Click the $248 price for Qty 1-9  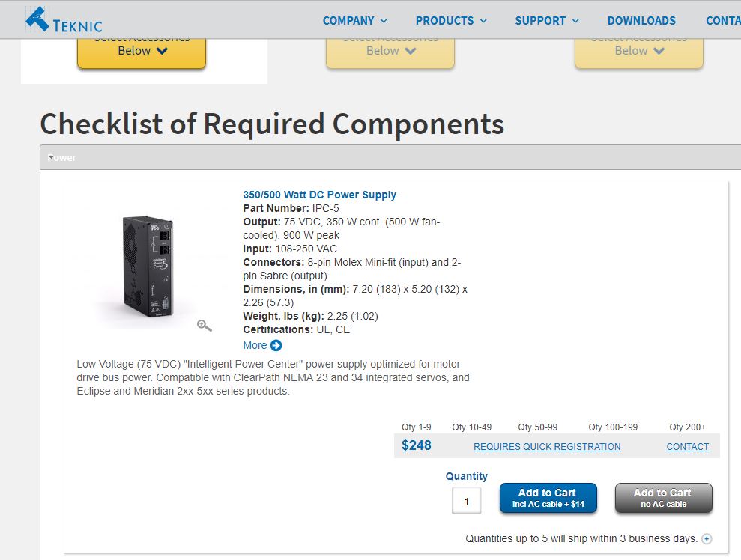point(416,446)
